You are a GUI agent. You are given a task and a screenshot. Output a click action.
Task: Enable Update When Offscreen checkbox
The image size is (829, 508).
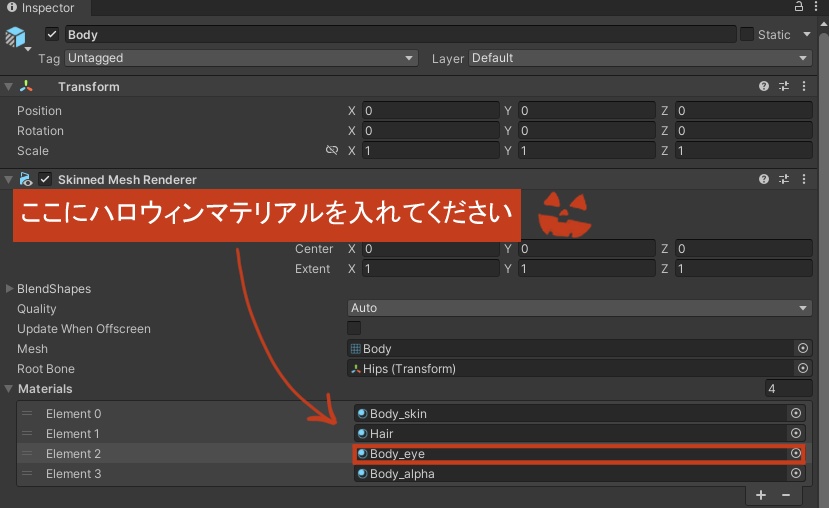coord(354,328)
